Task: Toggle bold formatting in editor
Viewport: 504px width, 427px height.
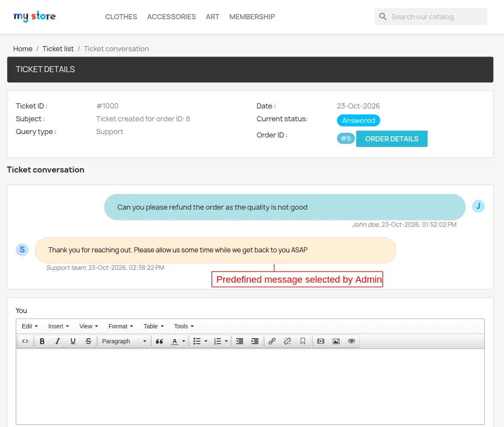Action: tap(42, 341)
